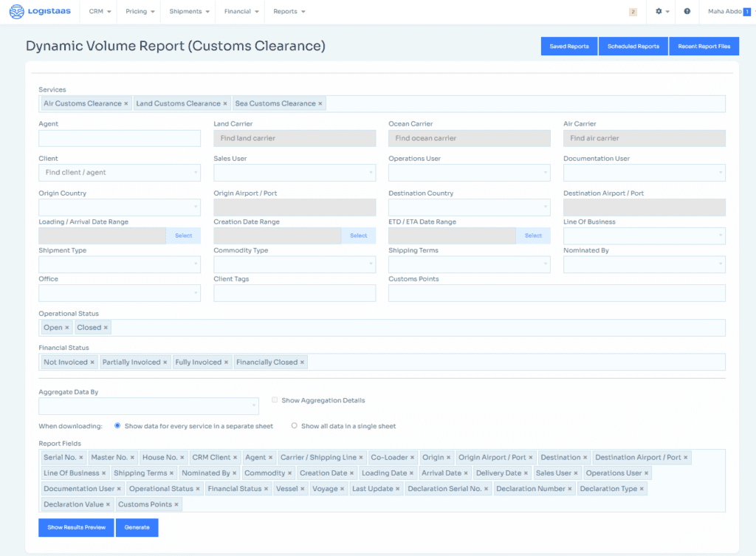The width and height of the screenshot is (756, 556).
Task: Select show data for every service in separate sheet
Action: tap(117, 426)
